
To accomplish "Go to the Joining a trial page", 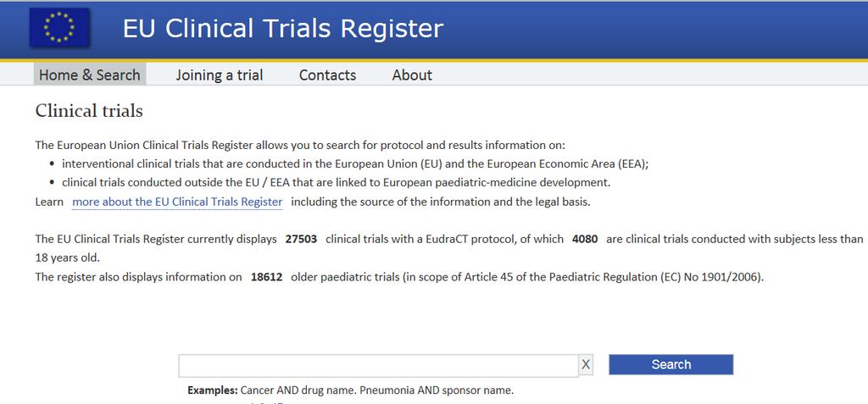I will 220,75.
